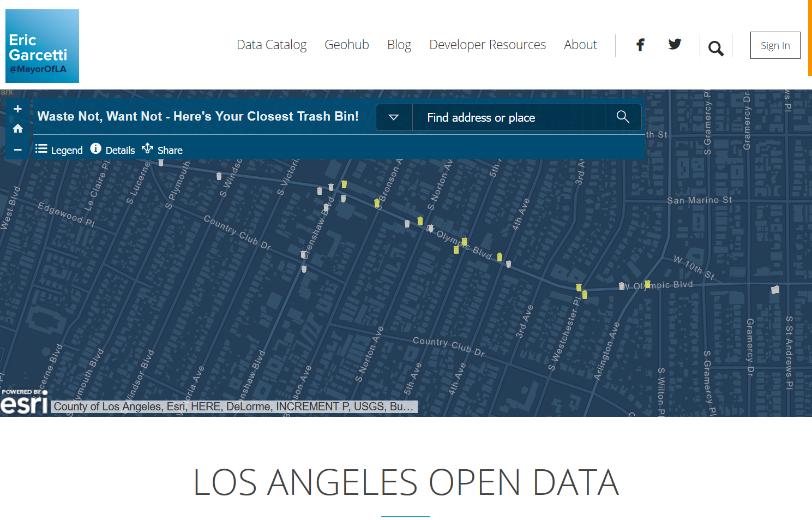This screenshot has height=520, width=812.
Task: Open the Blog page
Action: click(399, 45)
